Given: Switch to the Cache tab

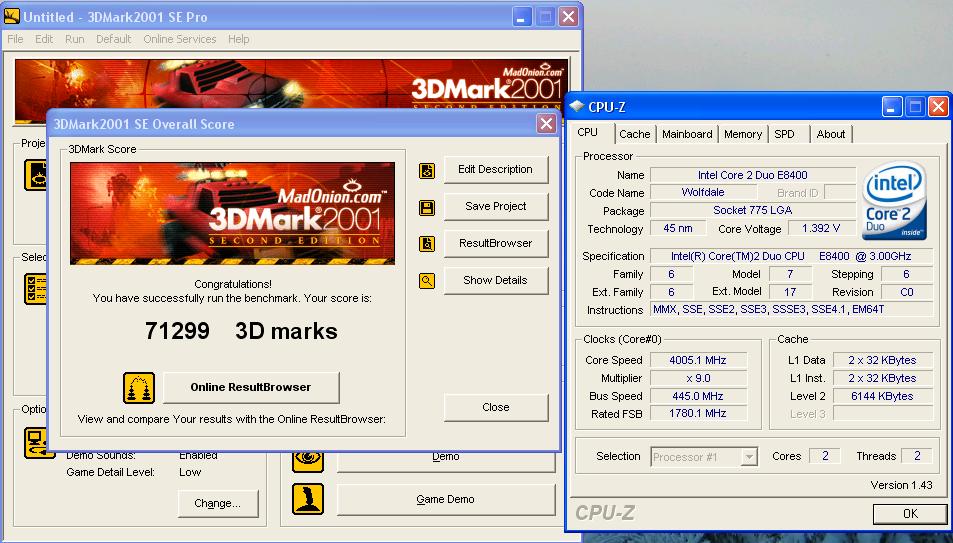Looking at the screenshot, I should click(635, 134).
